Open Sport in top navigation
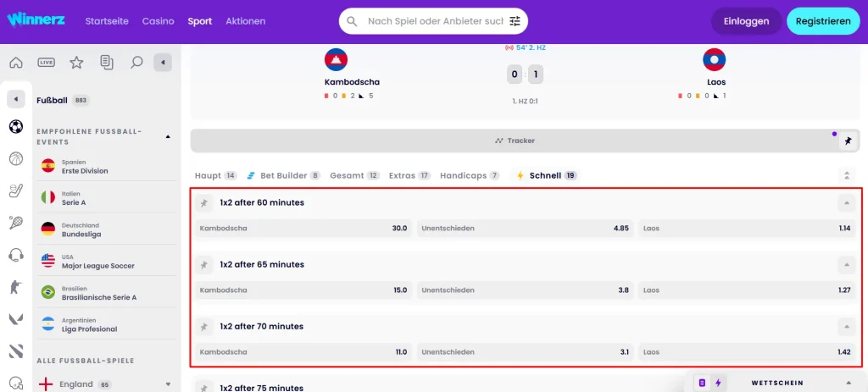Screen dimensions: 868x392 point(200,21)
